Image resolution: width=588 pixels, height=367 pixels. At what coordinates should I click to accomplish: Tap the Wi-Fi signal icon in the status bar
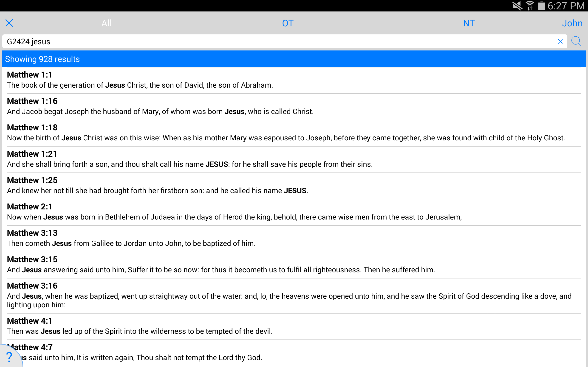pos(529,5)
